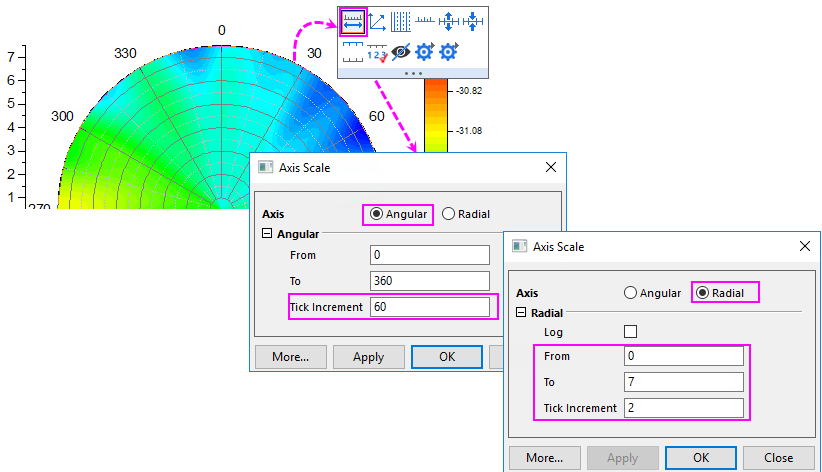Click the tick labels 123 icon
The width and height of the screenshot is (822, 472).
(x=377, y=52)
